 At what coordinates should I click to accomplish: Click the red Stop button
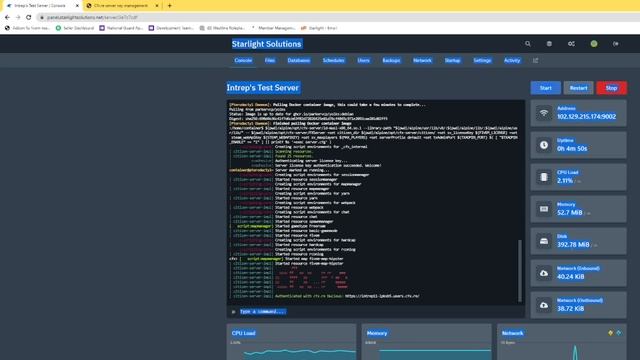coord(611,88)
